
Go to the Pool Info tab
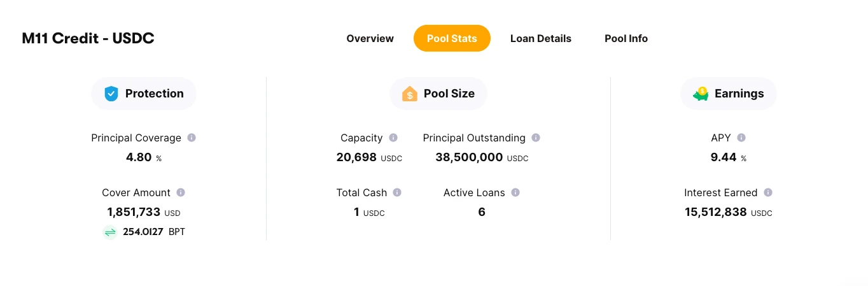(626, 38)
